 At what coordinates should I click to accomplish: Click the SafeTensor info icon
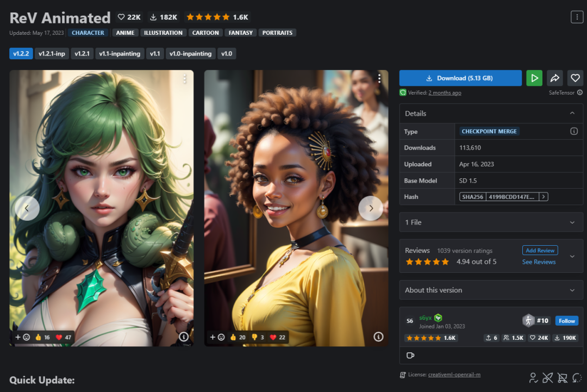580,92
